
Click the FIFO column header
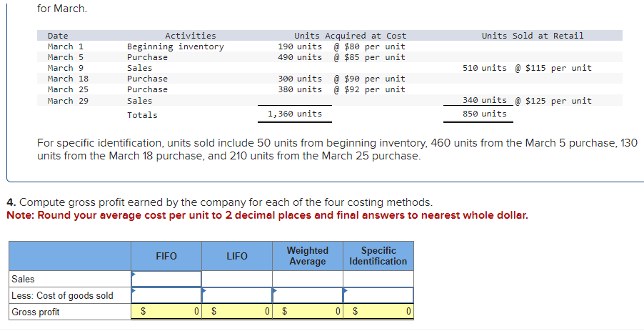[x=166, y=256]
